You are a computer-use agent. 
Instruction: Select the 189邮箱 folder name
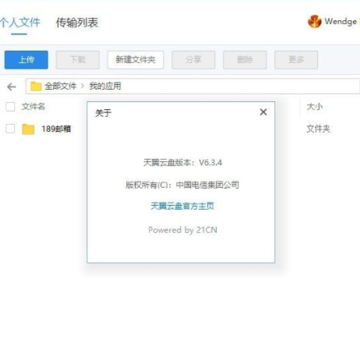[56, 129]
